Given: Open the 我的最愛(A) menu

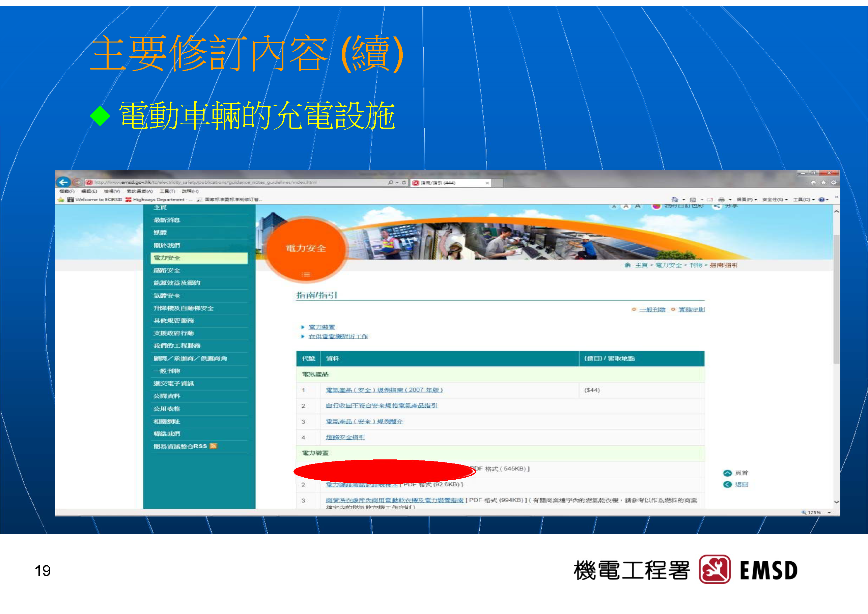Looking at the screenshot, I should pyautogui.click(x=140, y=191).
